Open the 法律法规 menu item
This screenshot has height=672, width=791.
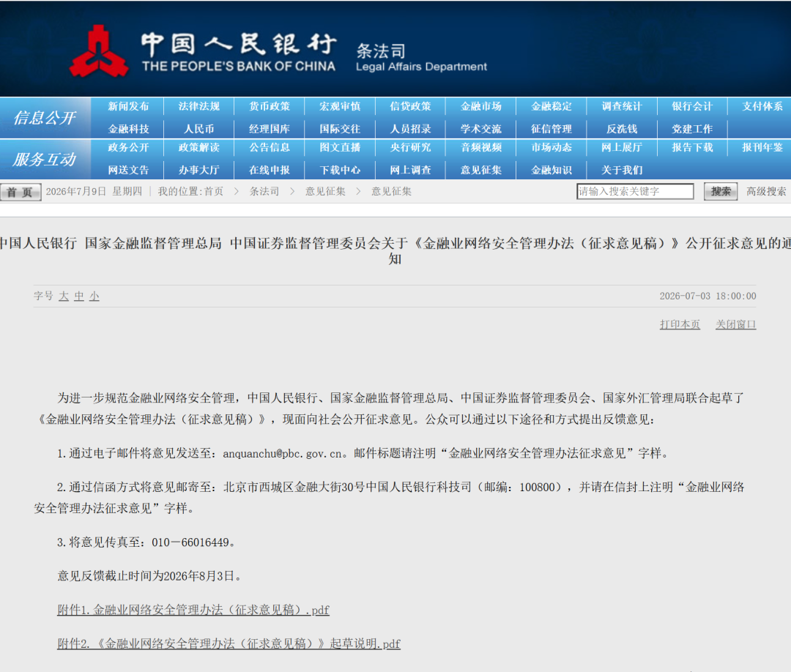tap(198, 106)
